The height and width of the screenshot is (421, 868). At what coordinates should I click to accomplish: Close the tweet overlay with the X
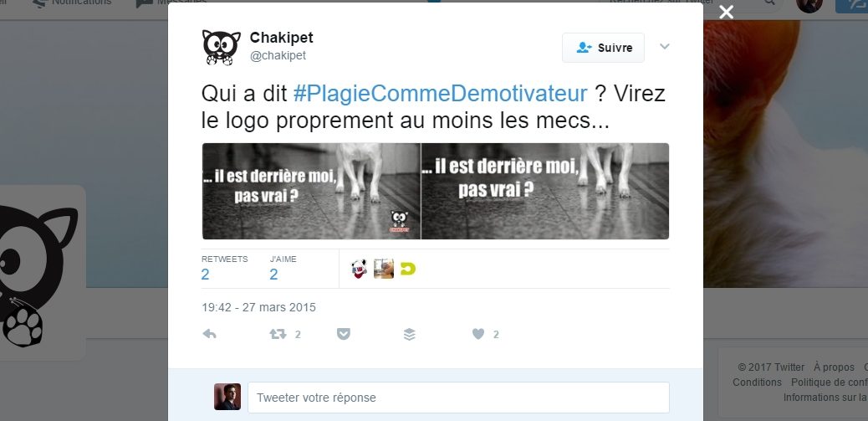727,13
